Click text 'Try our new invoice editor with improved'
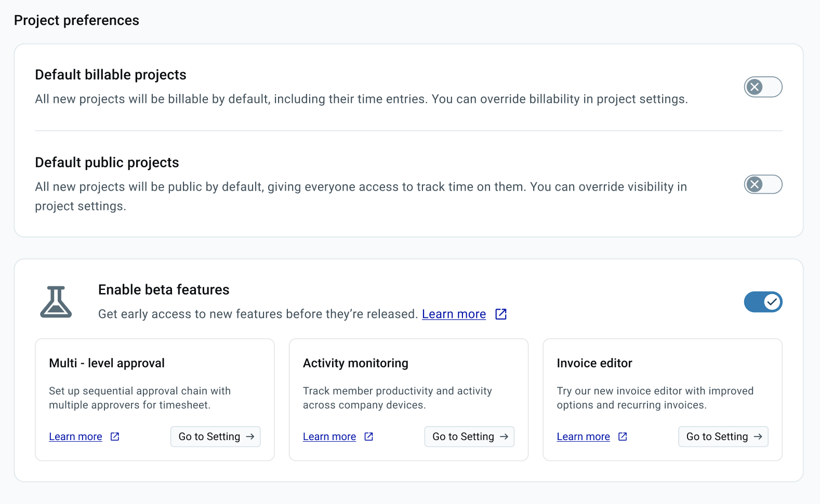This screenshot has height=504, width=820. tap(655, 391)
